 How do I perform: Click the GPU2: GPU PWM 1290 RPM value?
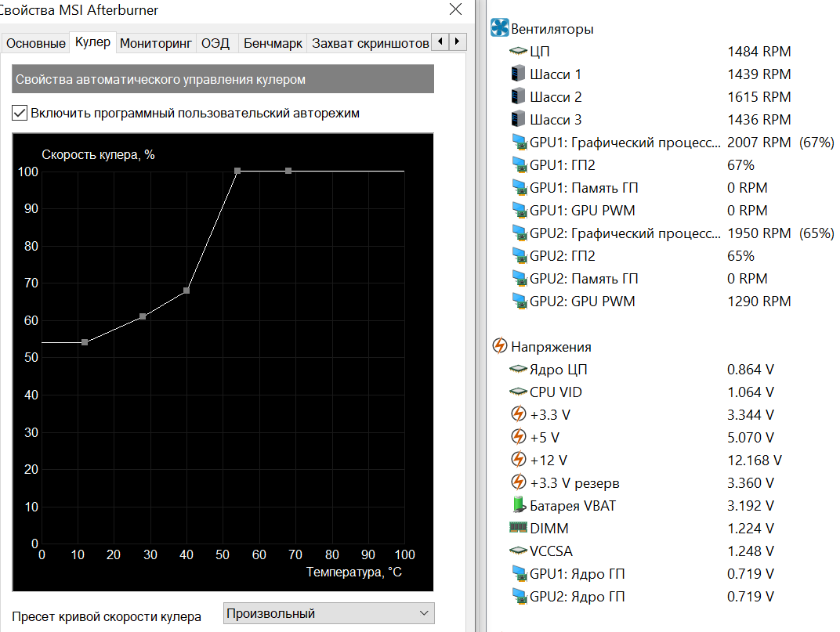click(x=759, y=302)
